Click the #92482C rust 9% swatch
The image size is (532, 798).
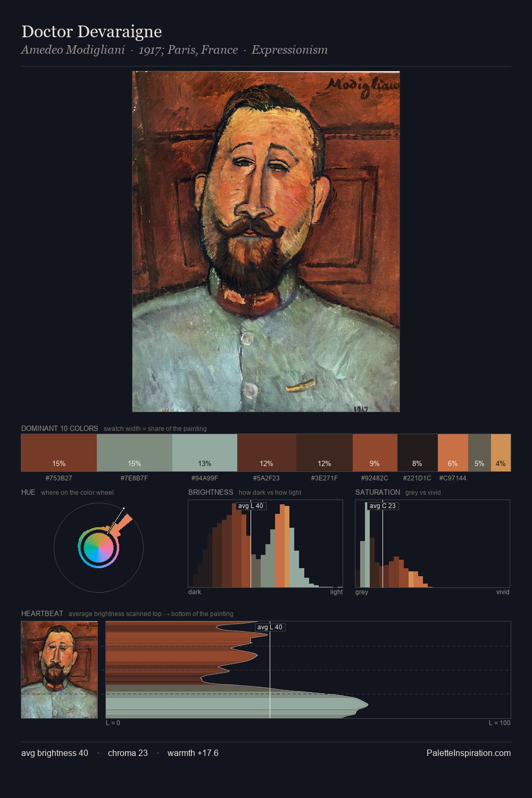click(375, 453)
